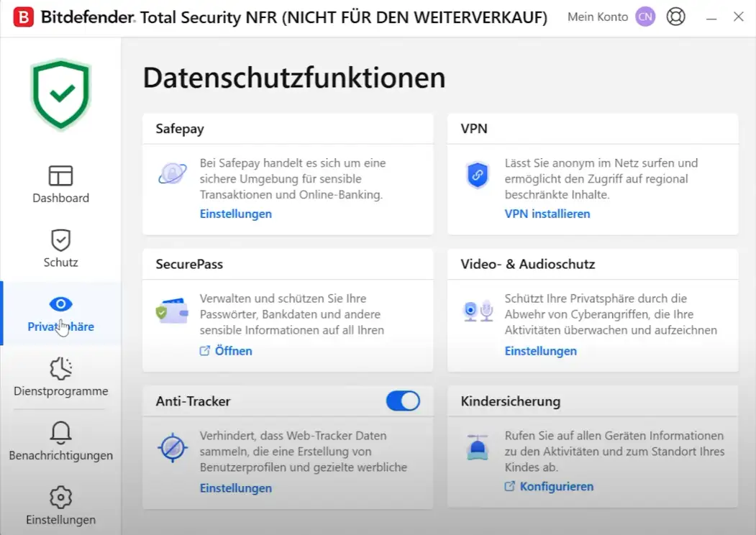Click the Kindersicherung parental control icon
The height and width of the screenshot is (535, 756).
(x=477, y=447)
